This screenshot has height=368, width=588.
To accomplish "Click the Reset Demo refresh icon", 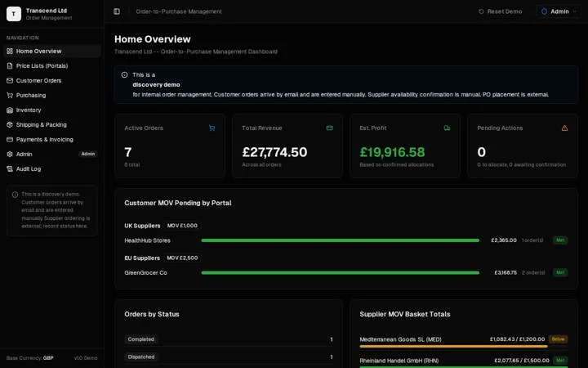I will 481,11.
